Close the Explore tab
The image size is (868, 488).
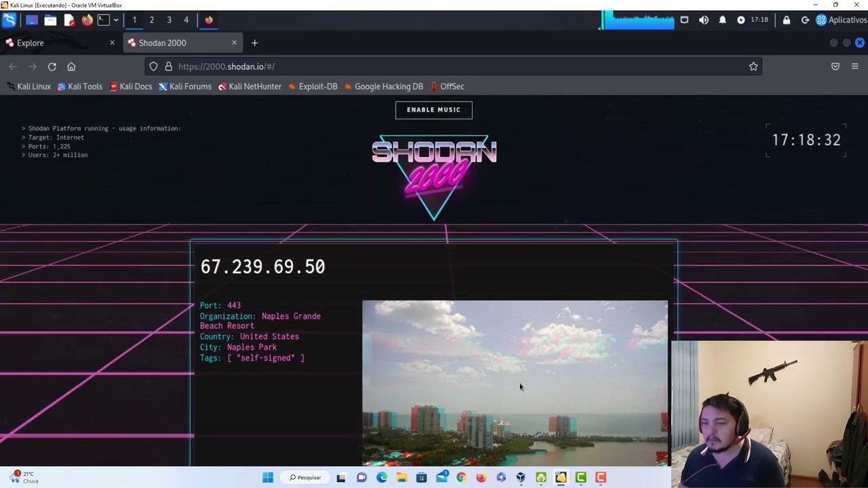tap(112, 43)
